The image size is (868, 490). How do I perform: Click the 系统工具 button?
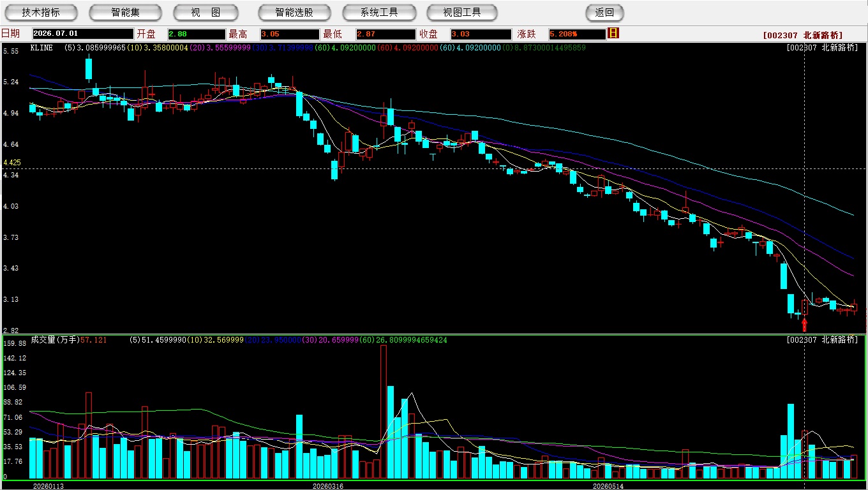(x=379, y=13)
